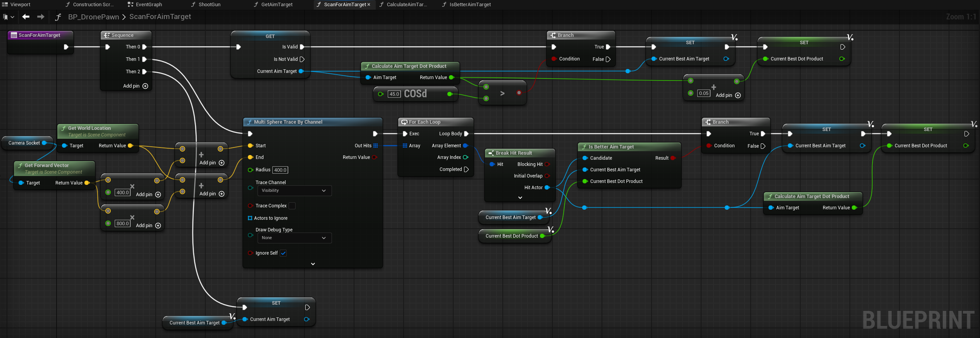Click the Blocking Hit output pin

547,164
